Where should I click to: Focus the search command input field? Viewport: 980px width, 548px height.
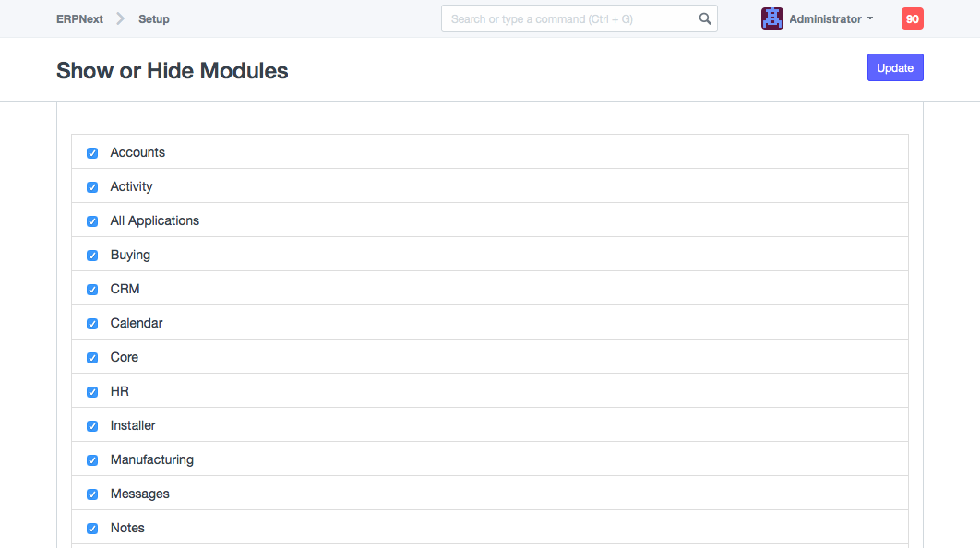coord(568,18)
